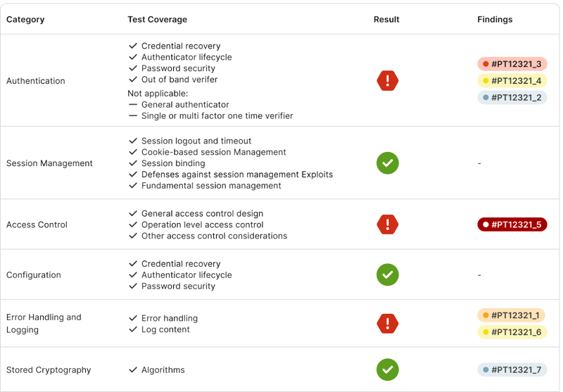Open the yellow #PT12321_4 finding tag
This screenshot has width=563, height=392.
pyautogui.click(x=512, y=81)
